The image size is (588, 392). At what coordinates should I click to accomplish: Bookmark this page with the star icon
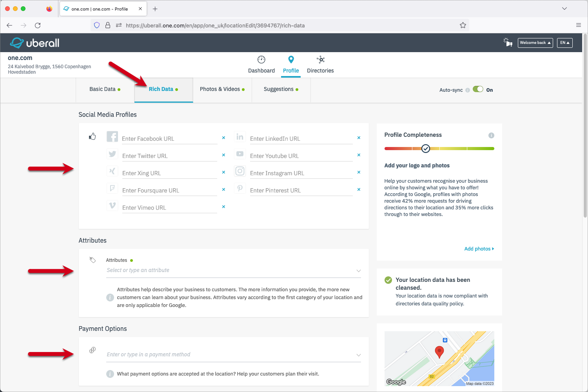click(x=463, y=25)
